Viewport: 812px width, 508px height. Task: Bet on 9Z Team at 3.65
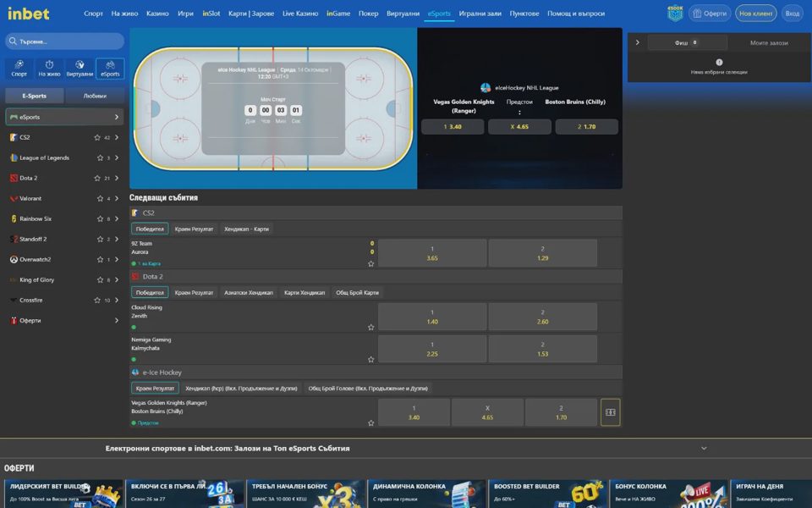point(432,253)
